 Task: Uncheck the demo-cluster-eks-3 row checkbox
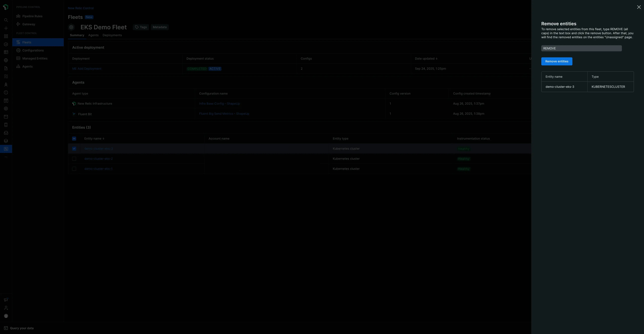tap(74, 148)
